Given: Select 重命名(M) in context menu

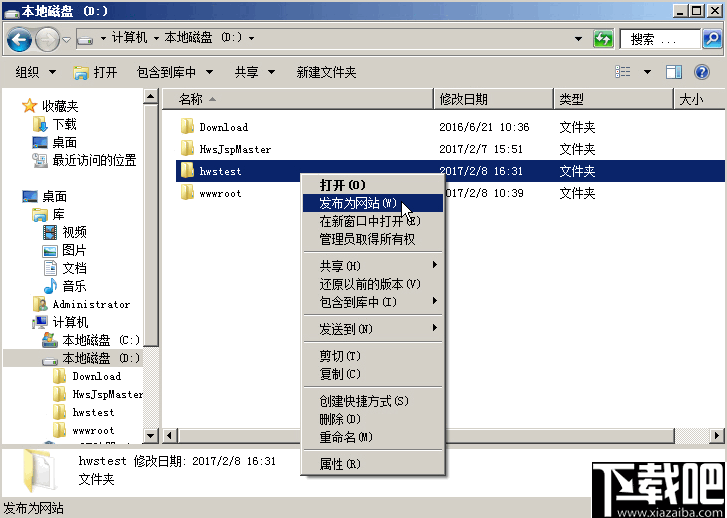Looking at the screenshot, I should (373, 437).
